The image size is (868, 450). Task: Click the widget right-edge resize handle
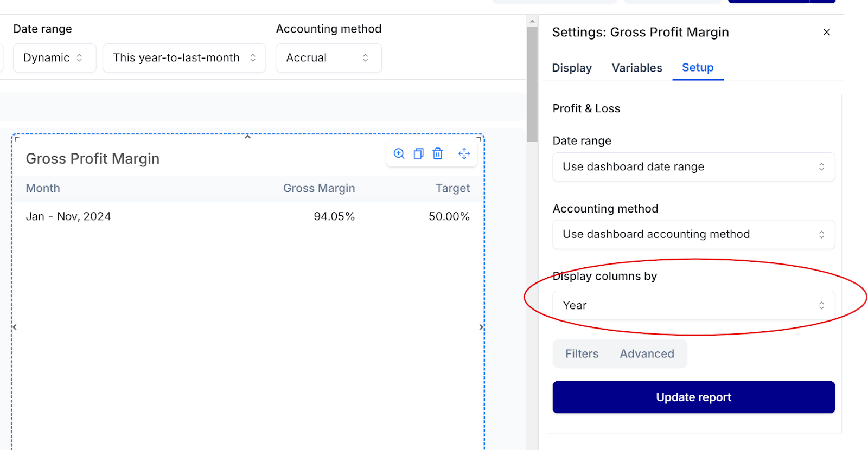click(482, 327)
